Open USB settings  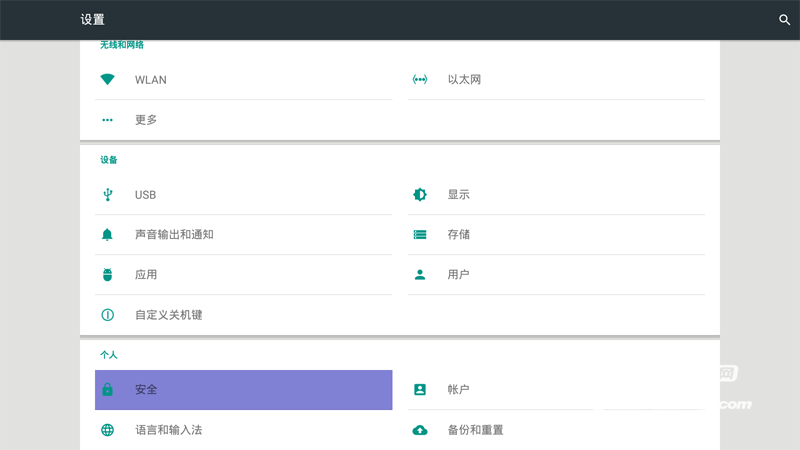click(x=244, y=194)
